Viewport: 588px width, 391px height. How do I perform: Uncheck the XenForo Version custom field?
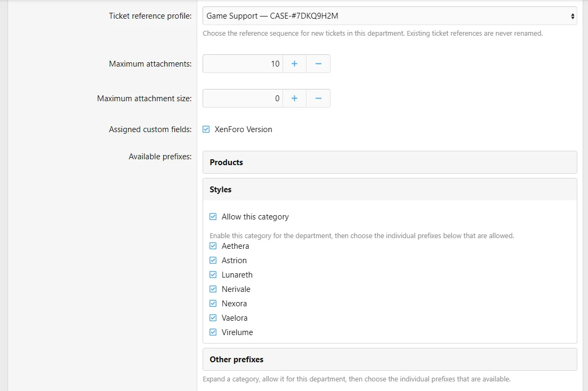point(206,129)
